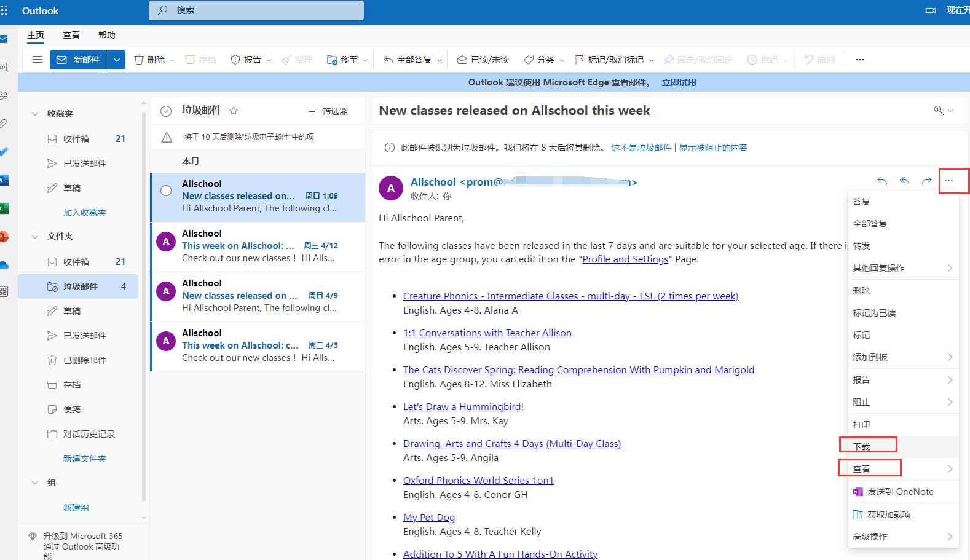Click the trash icon for 删除

pos(139,60)
